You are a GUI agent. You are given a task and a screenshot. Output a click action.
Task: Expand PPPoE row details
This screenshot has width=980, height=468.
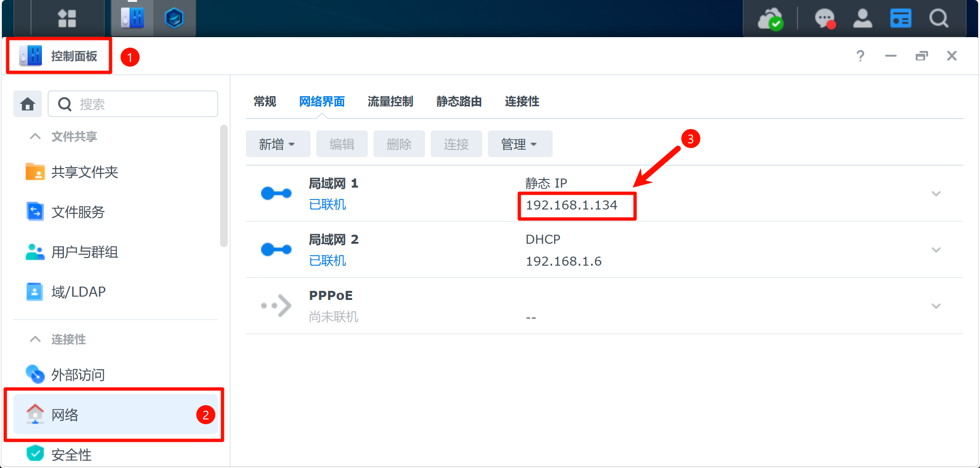(936, 306)
